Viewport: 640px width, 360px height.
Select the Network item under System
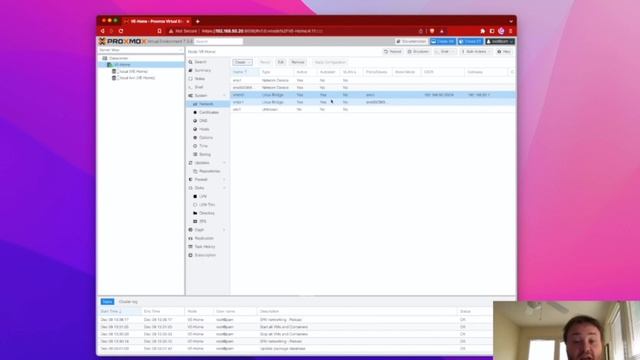[206, 104]
